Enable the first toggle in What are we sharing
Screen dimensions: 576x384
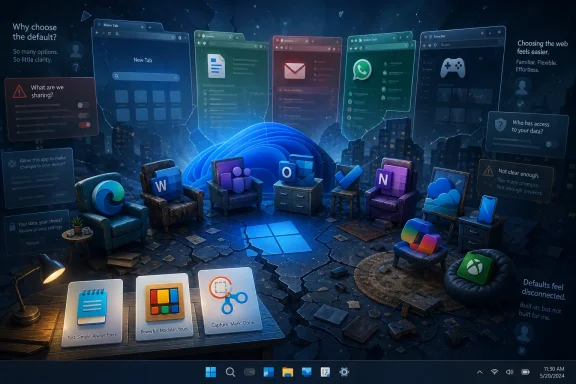point(83,105)
